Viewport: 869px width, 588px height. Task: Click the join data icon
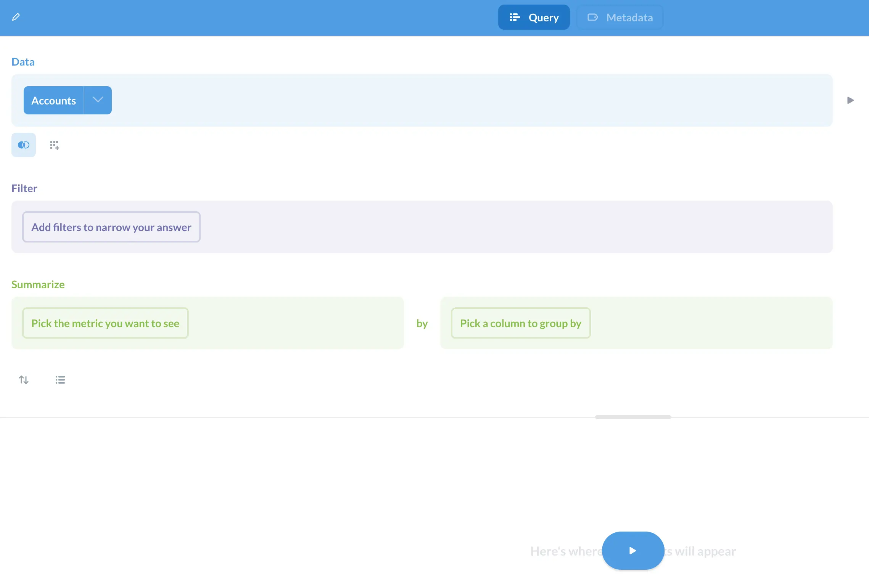tap(24, 145)
